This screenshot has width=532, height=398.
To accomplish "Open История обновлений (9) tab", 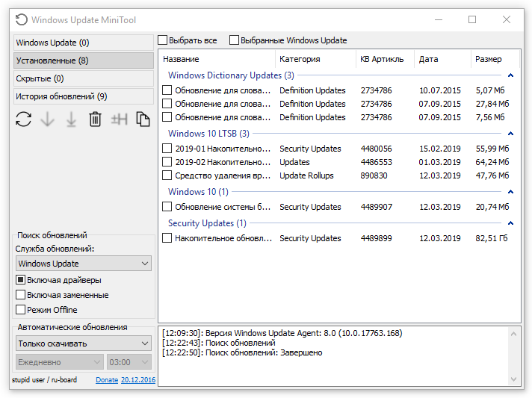I will (84, 96).
